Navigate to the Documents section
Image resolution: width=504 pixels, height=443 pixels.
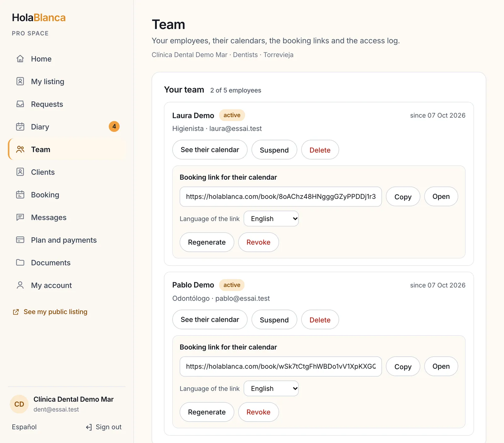(x=67, y=262)
